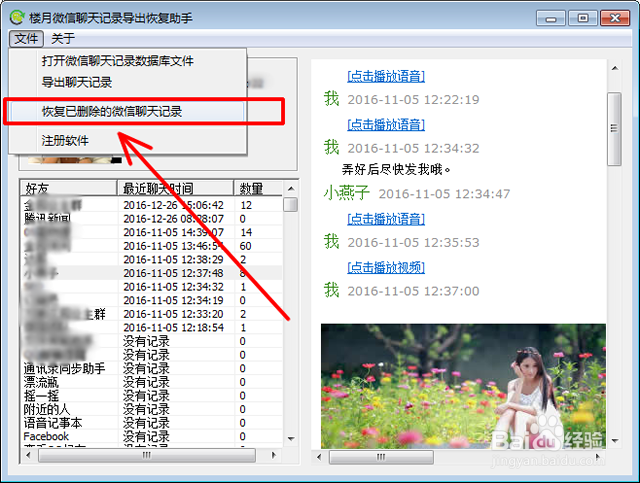Select 漂流瓶 in friend list
This screenshot has height=483, width=640.
pos(151,382)
